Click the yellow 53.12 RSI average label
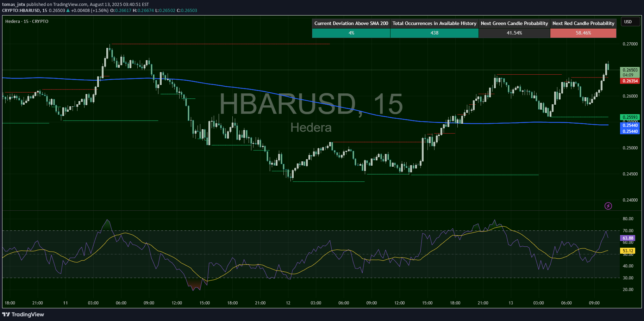Image resolution: width=644 pixels, height=321 pixels. 628,251
